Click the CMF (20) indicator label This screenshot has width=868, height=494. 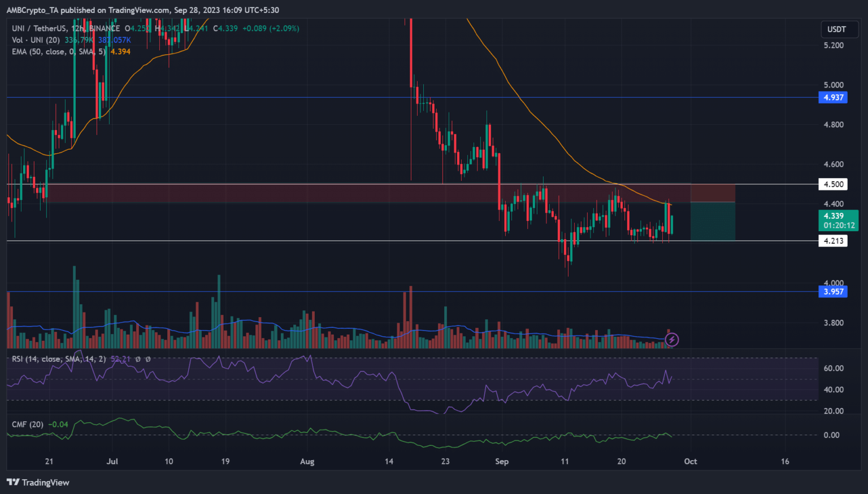click(x=28, y=424)
